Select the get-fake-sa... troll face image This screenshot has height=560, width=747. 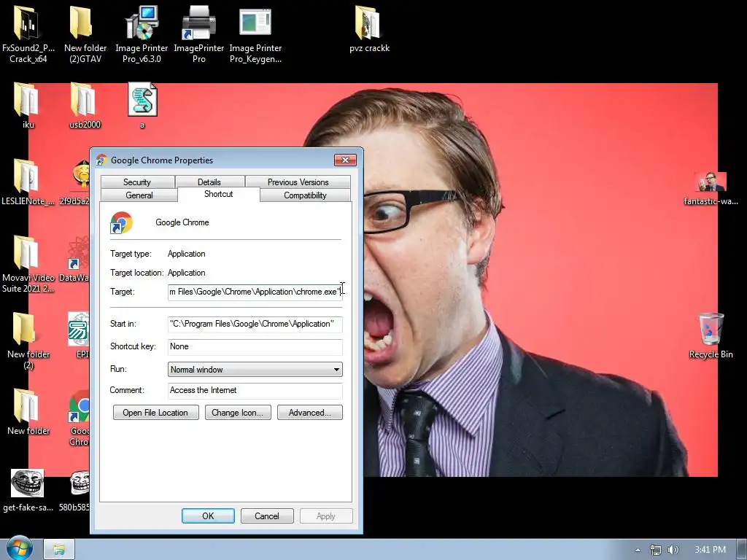[x=28, y=491]
